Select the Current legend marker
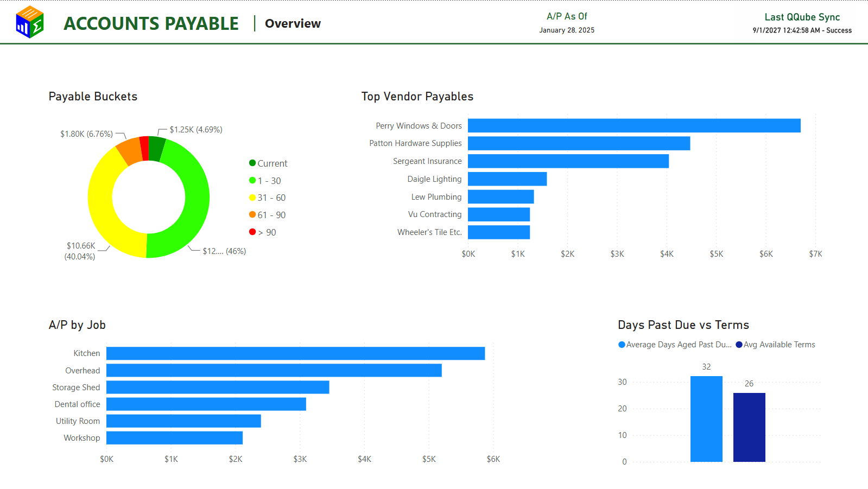868x489 pixels. pos(252,163)
